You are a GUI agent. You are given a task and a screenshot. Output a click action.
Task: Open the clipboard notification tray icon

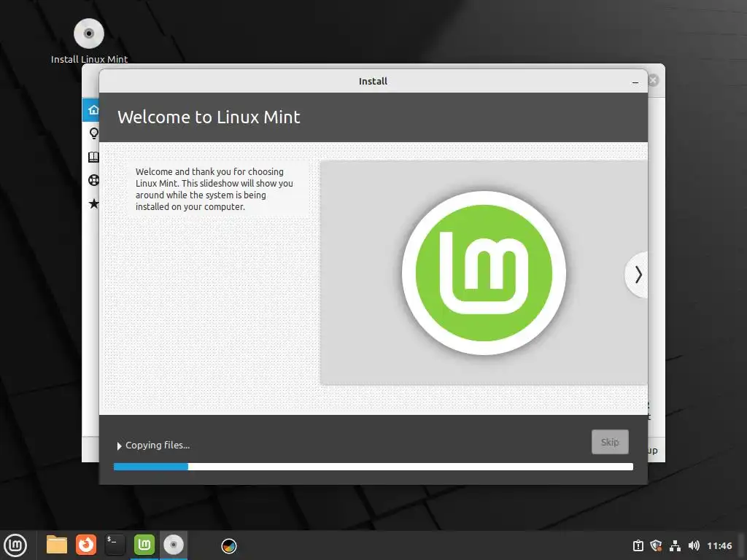pyautogui.click(x=638, y=545)
